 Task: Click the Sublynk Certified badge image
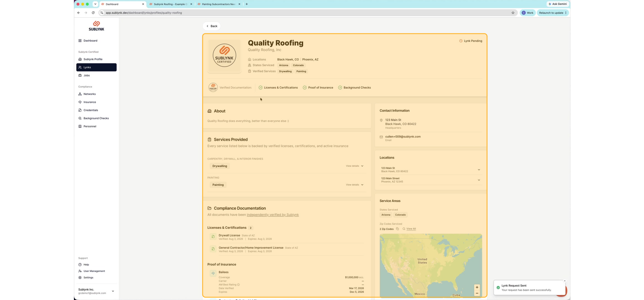point(224,56)
